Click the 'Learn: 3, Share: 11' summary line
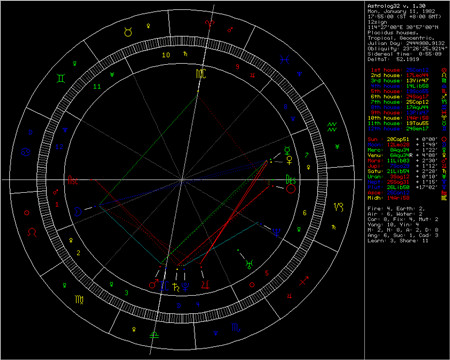The height and width of the screenshot is (360, 450). 398,241
